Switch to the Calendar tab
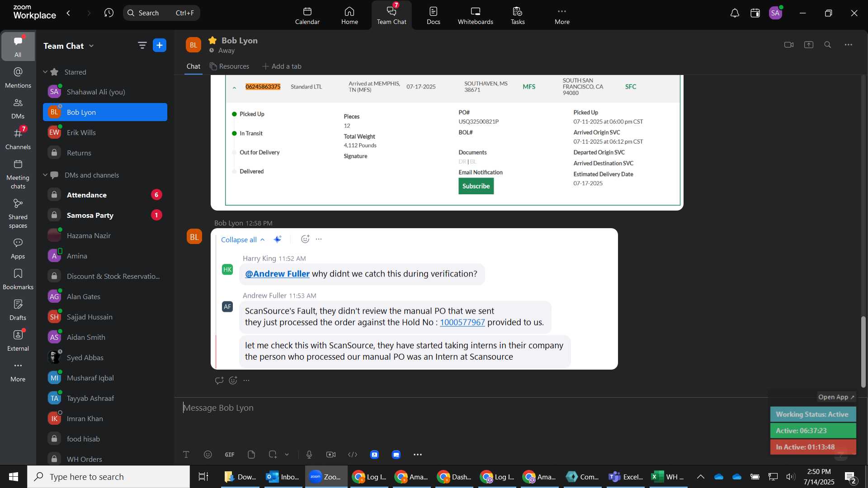This screenshot has width=868, height=488. coord(307,15)
